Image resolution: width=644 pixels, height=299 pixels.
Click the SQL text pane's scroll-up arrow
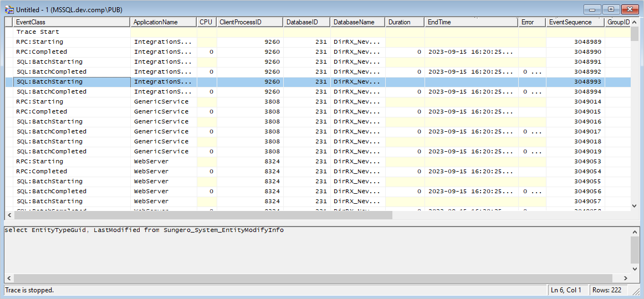635,231
